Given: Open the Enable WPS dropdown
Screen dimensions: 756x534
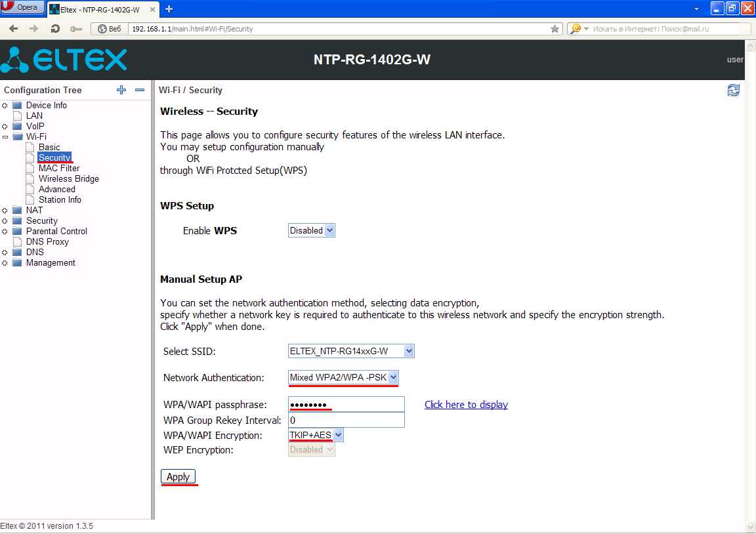Looking at the screenshot, I should 312,230.
